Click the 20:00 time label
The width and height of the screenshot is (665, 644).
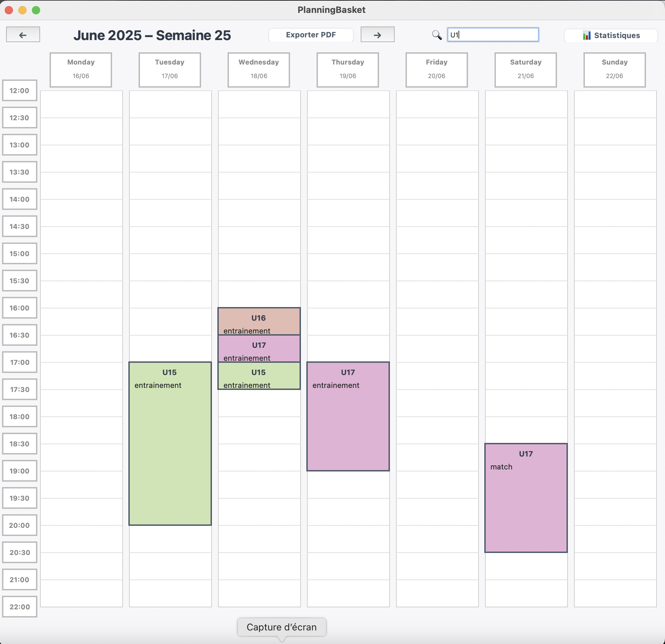(20, 525)
